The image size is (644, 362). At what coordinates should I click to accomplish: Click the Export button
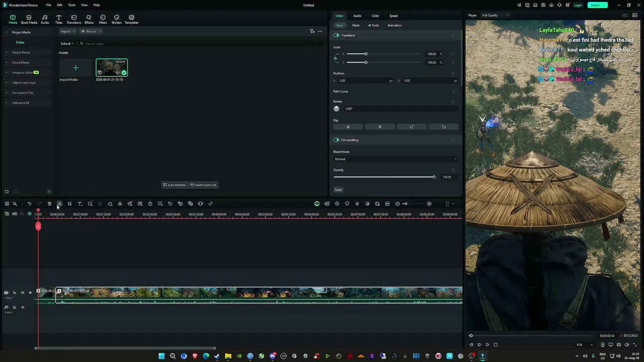[x=597, y=5]
